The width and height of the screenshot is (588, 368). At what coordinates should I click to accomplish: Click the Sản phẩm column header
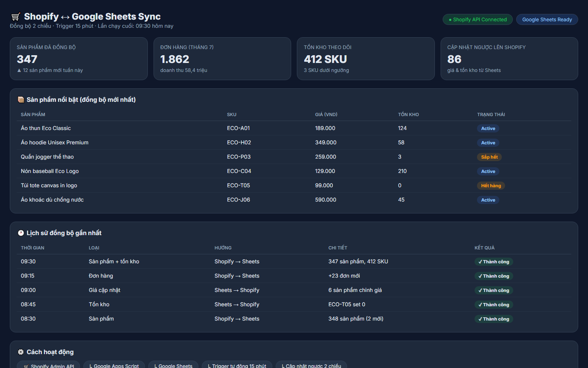tap(33, 114)
